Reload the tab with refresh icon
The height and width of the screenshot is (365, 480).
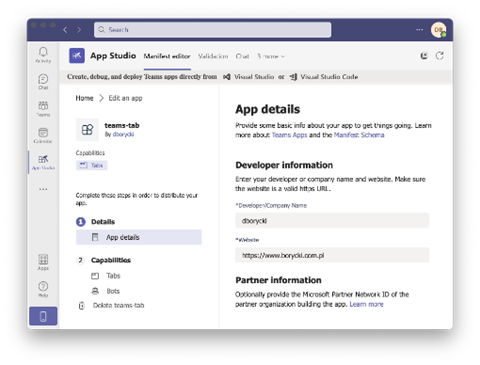click(x=440, y=56)
